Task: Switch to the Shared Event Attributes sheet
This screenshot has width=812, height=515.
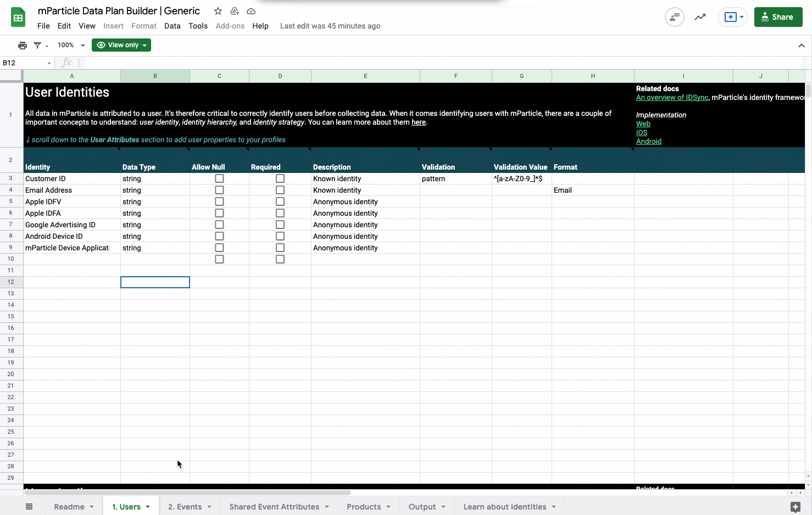Action: point(274,507)
